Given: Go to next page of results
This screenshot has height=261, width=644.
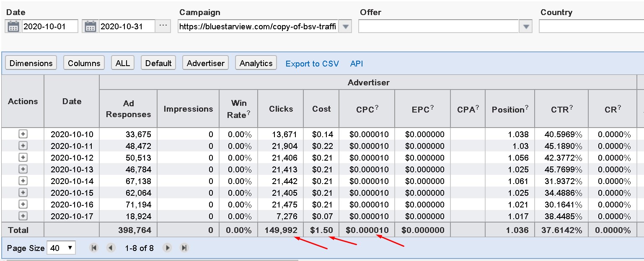Looking at the screenshot, I should tap(167, 248).
